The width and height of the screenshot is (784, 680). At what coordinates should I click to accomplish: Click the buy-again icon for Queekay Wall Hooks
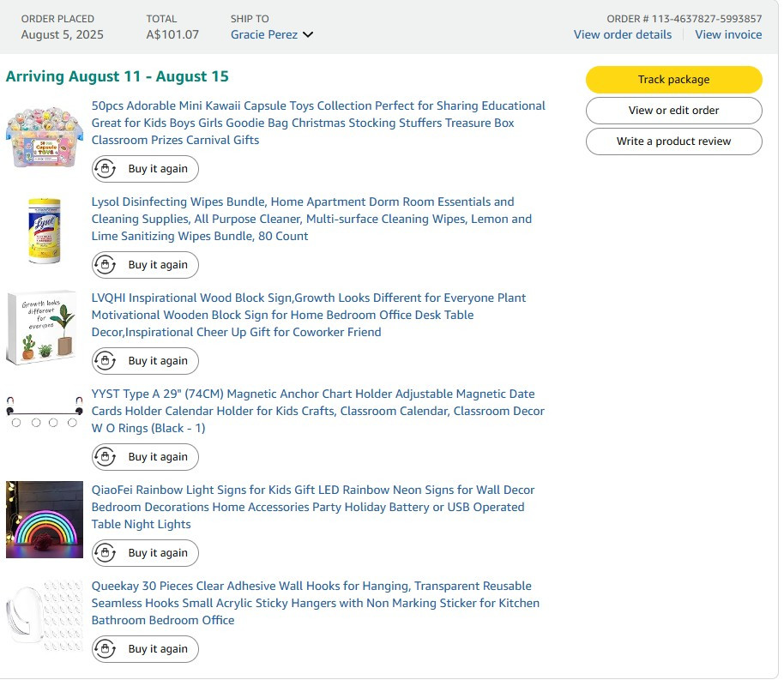[105, 649]
